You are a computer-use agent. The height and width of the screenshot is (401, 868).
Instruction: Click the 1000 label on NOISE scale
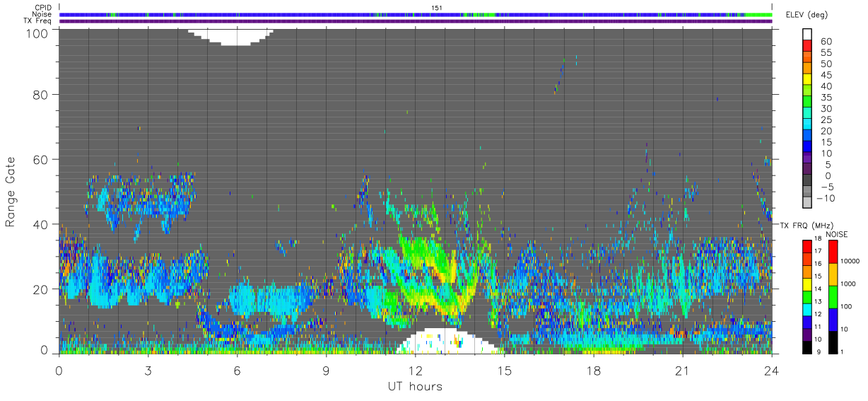848,284
